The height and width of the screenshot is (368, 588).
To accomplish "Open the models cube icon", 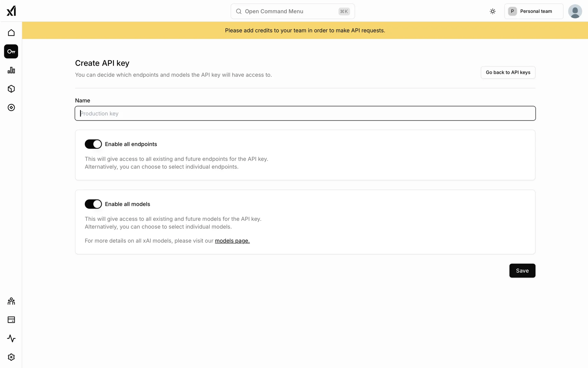I will click(11, 89).
